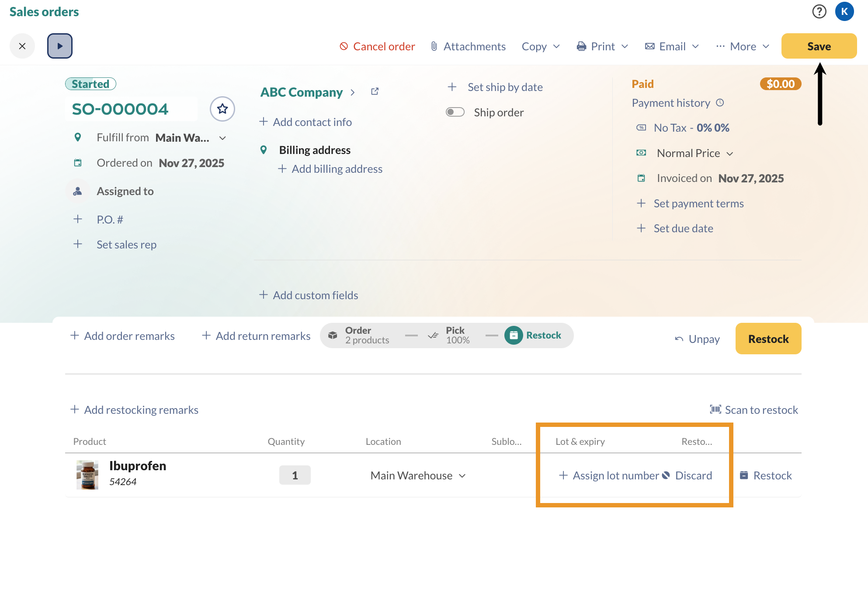View payment history via the clock icon
The image size is (868, 615).
click(721, 103)
